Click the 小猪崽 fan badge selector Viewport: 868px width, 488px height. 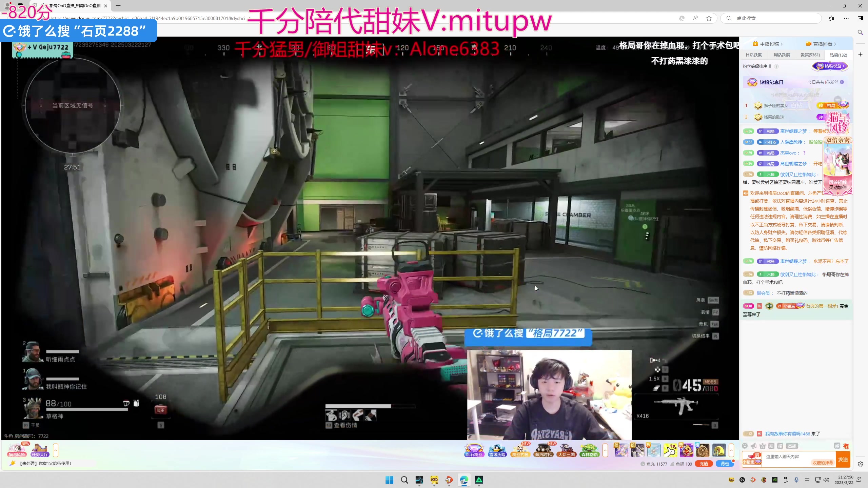coord(752,460)
